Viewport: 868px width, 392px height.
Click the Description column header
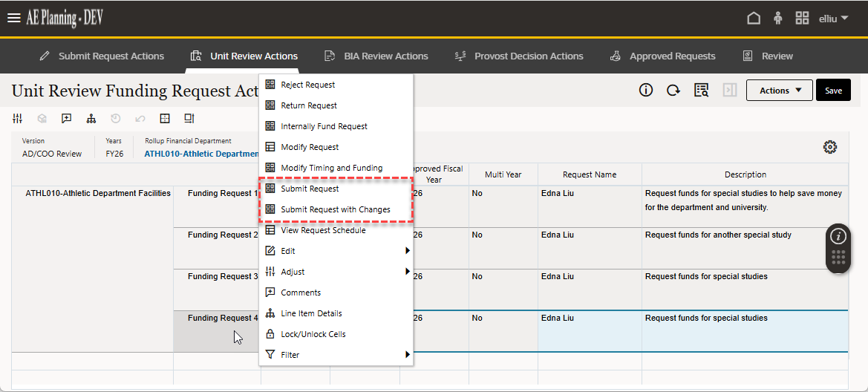[x=745, y=174]
